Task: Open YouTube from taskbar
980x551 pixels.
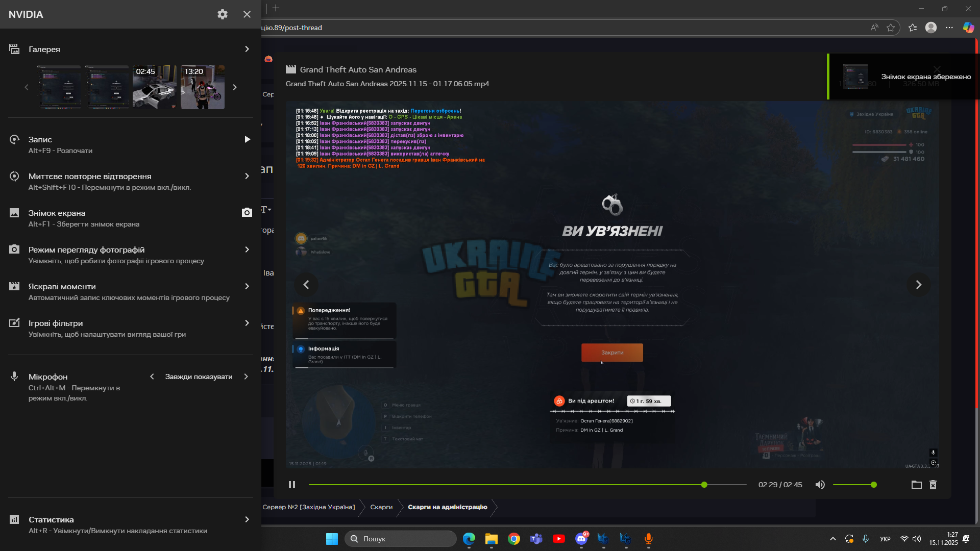Action: [558, 539]
